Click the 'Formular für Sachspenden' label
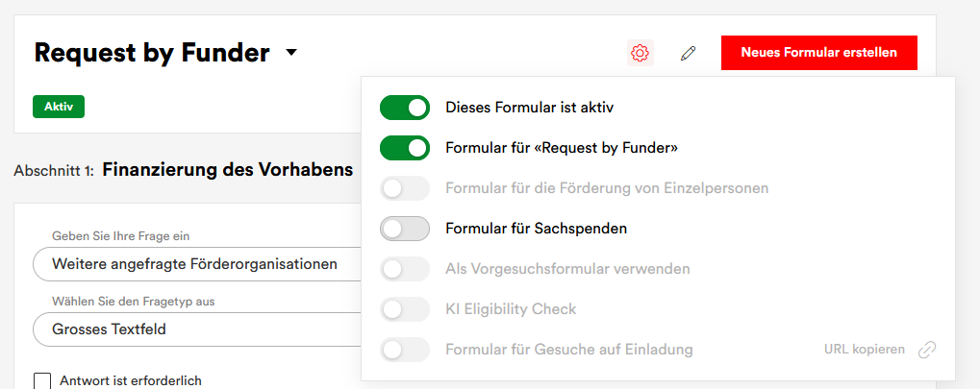 tap(537, 229)
